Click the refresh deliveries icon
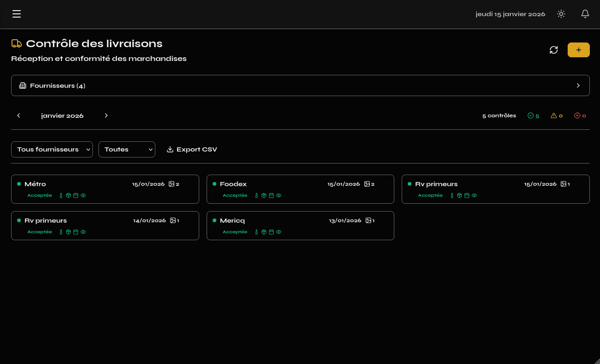The image size is (600, 364). pyautogui.click(x=554, y=50)
